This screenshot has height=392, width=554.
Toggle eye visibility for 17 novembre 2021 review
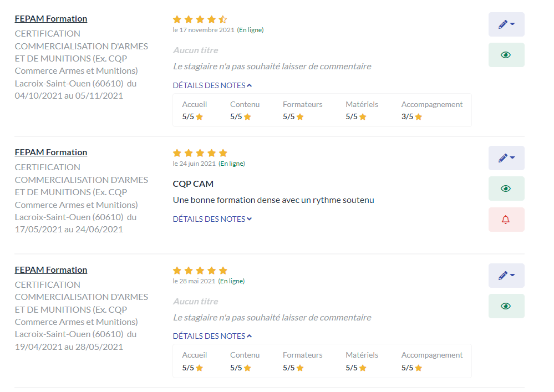pyautogui.click(x=506, y=55)
